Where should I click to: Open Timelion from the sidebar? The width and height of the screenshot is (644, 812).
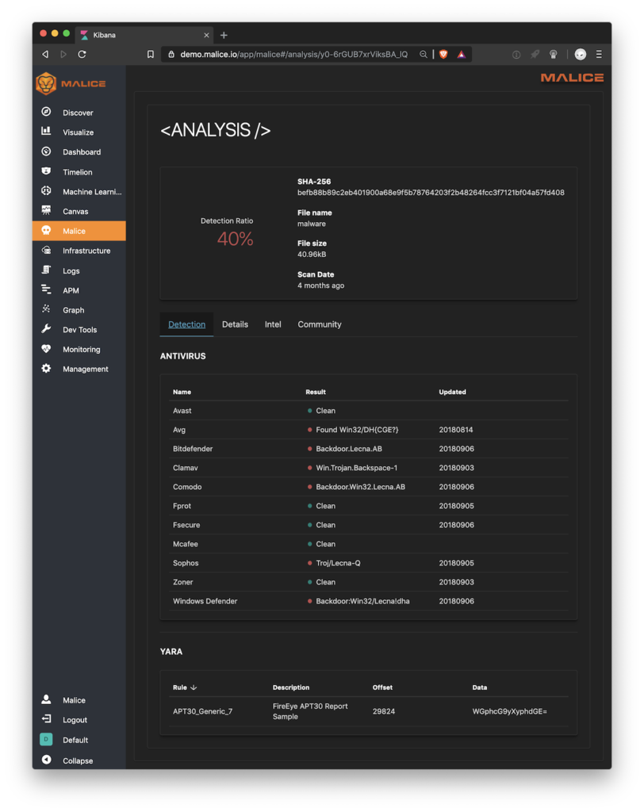[77, 172]
